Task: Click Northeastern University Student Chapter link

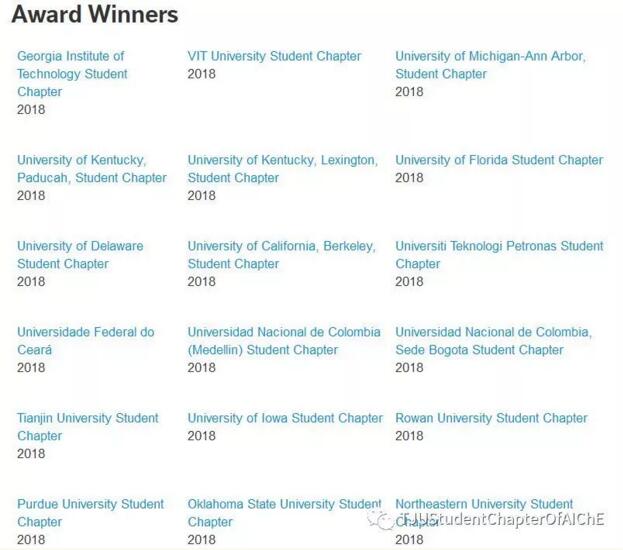Action: (x=484, y=504)
